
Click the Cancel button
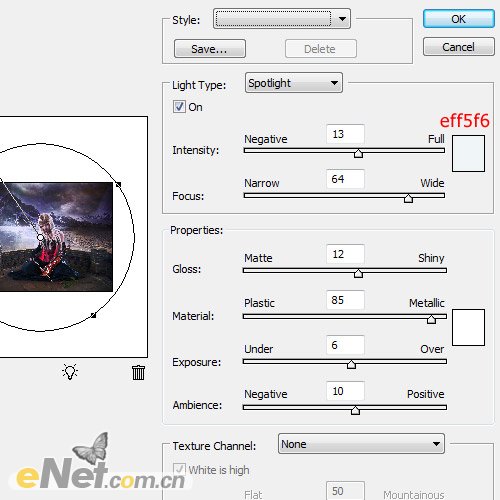point(459,47)
